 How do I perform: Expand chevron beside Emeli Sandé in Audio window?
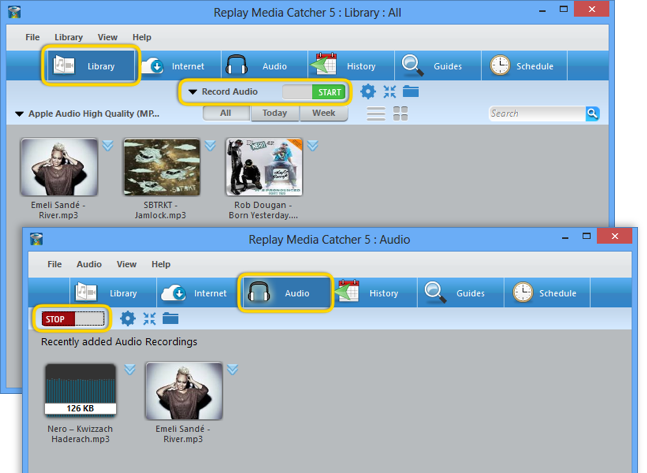tap(233, 369)
